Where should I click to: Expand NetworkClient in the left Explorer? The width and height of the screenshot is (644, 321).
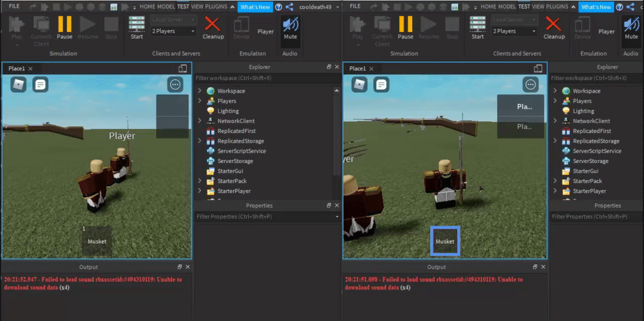[x=199, y=121]
